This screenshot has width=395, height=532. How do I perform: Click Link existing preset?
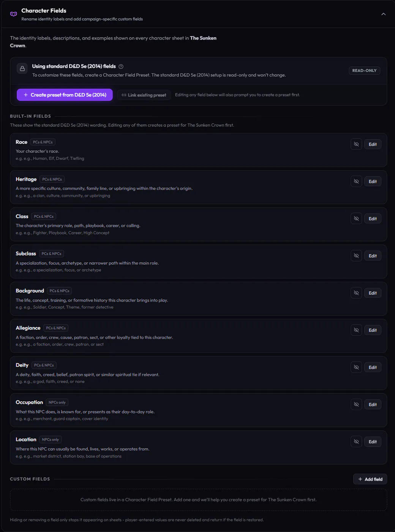click(144, 95)
